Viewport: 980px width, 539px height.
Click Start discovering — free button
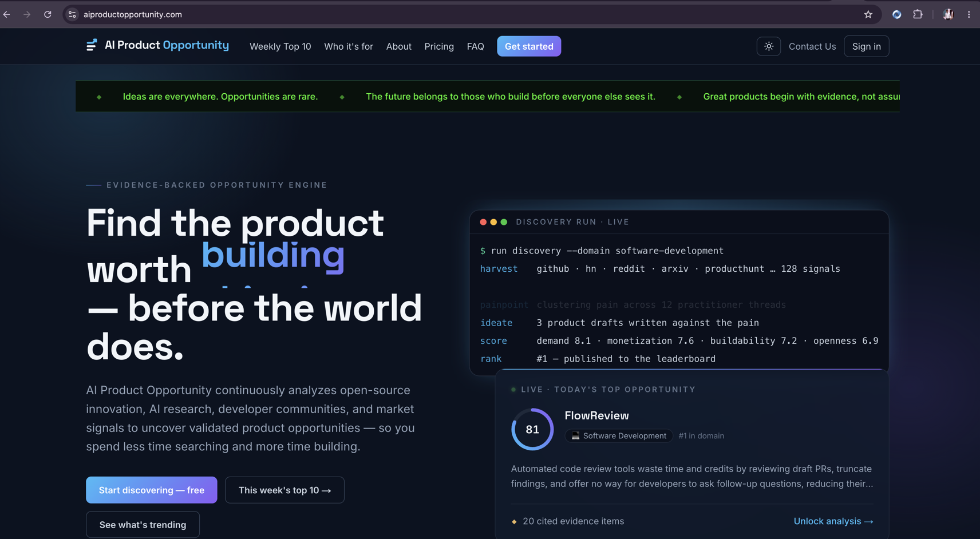coord(152,490)
